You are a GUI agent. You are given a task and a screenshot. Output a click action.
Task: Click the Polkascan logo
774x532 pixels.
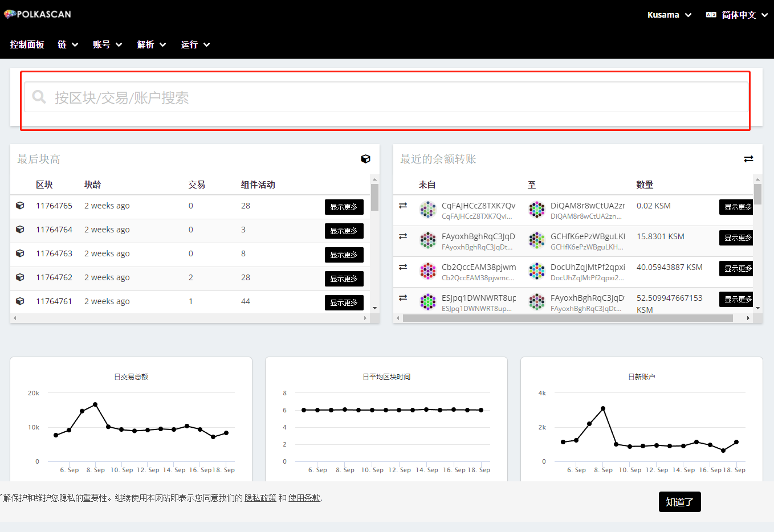[38, 14]
